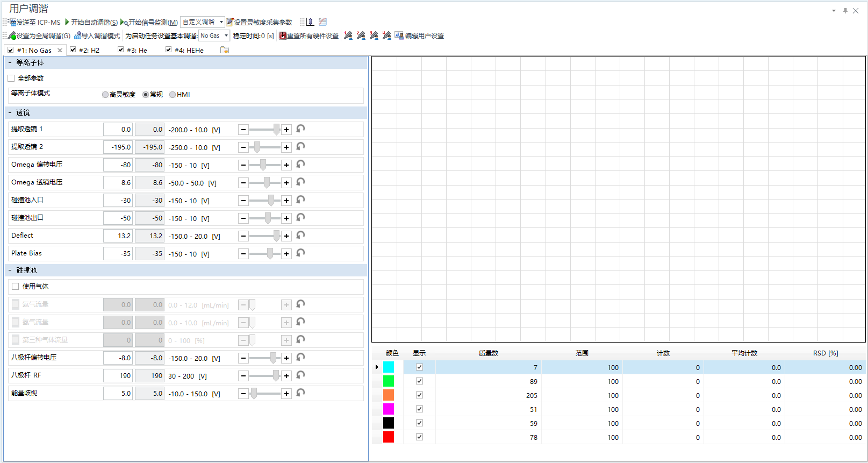This screenshot has height=463, width=868.
Task: Reset 碰撞池出口 value icon
Action: click(300, 218)
